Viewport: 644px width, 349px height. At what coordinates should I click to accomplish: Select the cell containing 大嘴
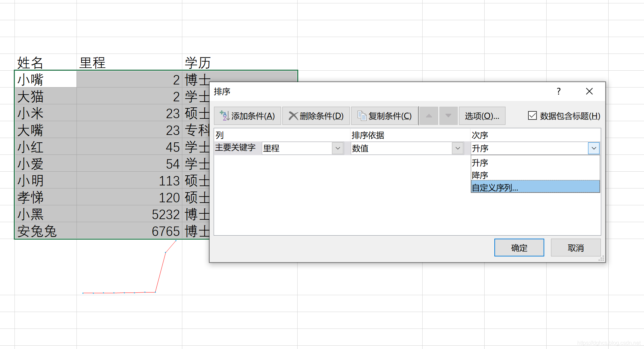(45, 130)
